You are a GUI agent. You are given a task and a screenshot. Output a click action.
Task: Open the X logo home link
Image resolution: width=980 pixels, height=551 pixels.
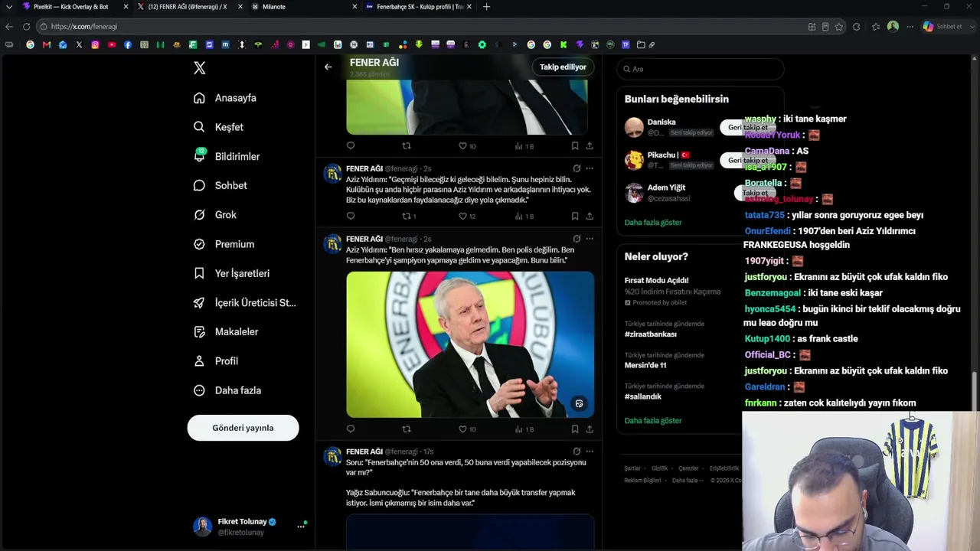coord(199,68)
